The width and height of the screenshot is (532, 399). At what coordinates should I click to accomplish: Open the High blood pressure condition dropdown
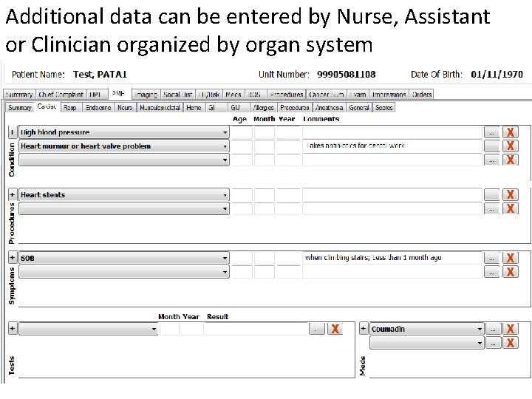tap(124, 132)
